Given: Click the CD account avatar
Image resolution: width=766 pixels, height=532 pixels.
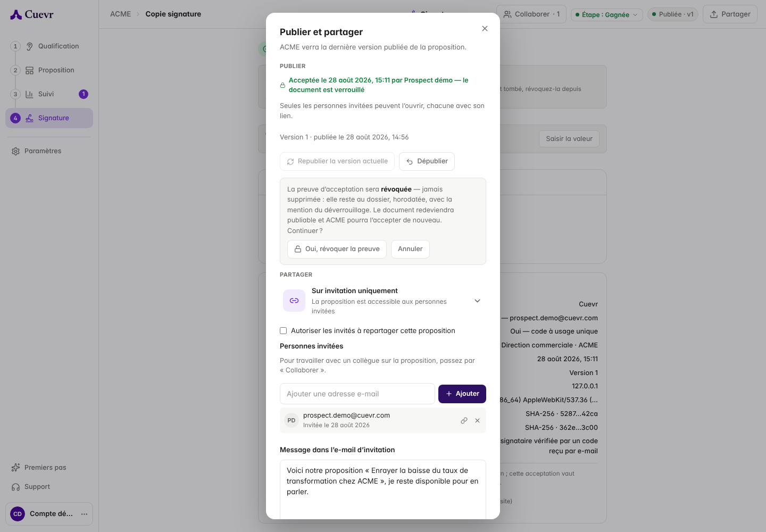Looking at the screenshot, I should pyautogui.click(x=18, y=514).
